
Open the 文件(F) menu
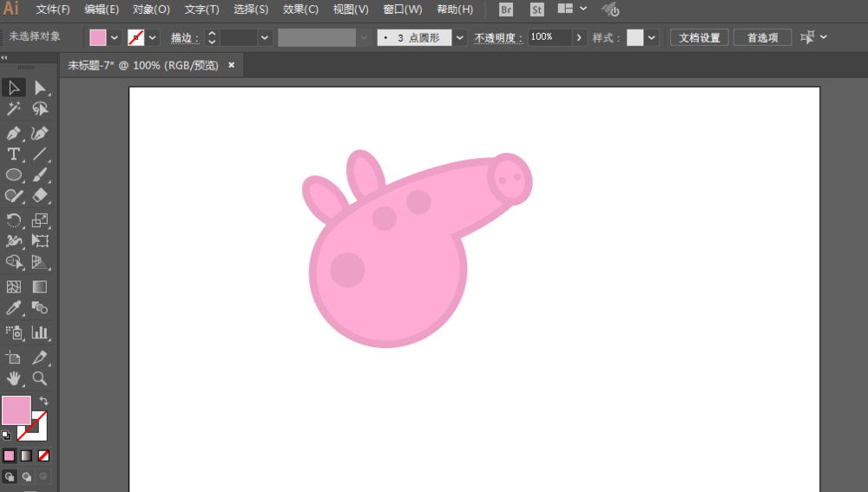click(53, 10)
